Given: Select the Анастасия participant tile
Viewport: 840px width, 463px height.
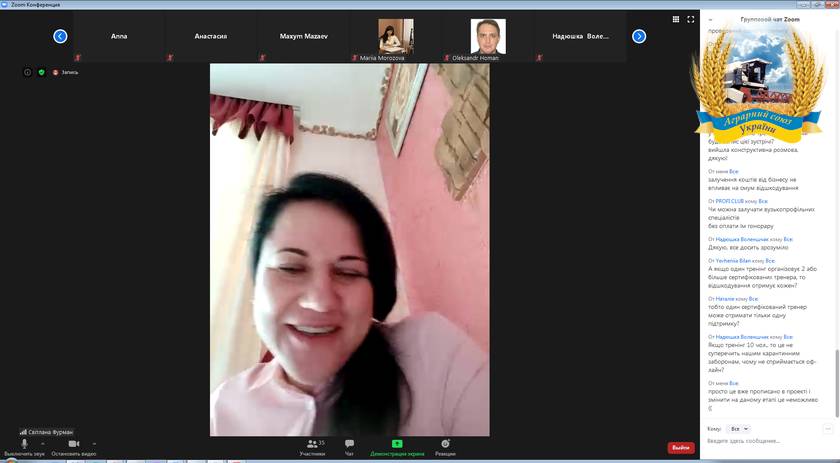Looking at the screenshot, I should point(211,36).
